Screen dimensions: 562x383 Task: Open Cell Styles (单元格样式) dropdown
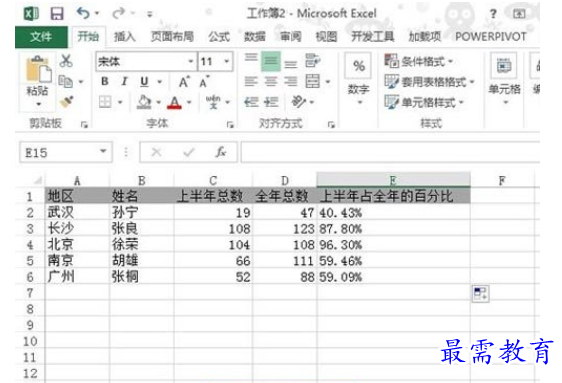(x=424, y=102)
